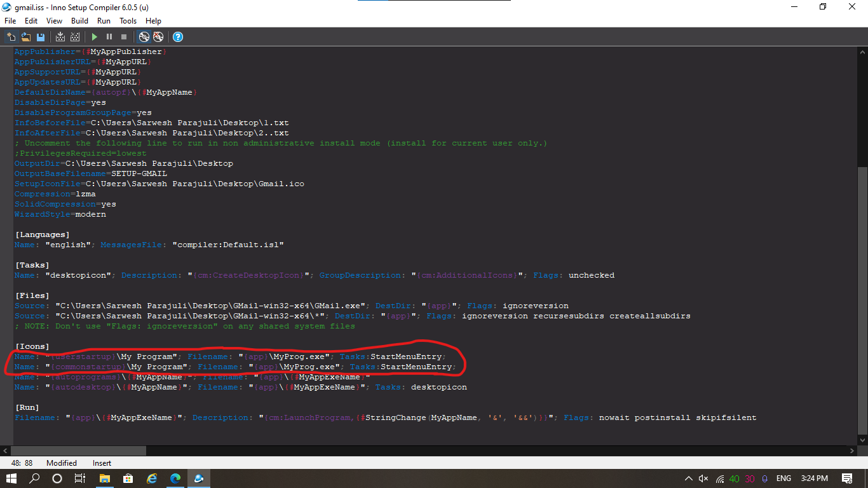Save the gmail.iss script
This screenshot has height=488, width=868.
(40, 36)
